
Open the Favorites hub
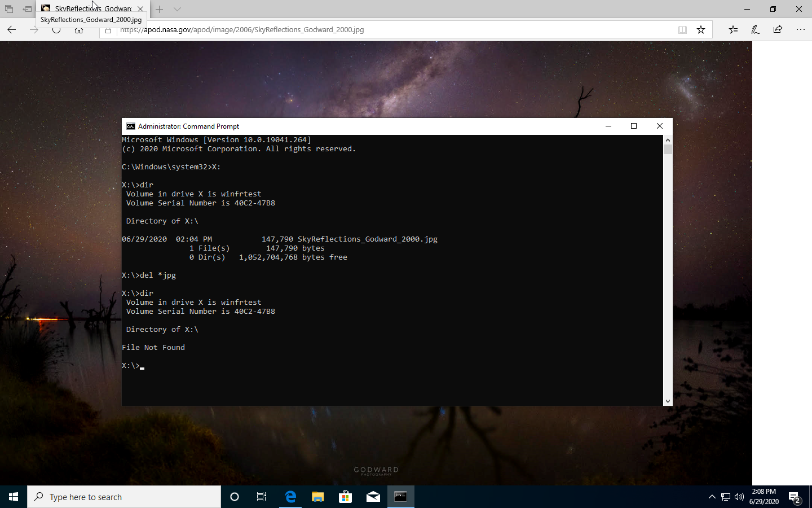point(732,29)
